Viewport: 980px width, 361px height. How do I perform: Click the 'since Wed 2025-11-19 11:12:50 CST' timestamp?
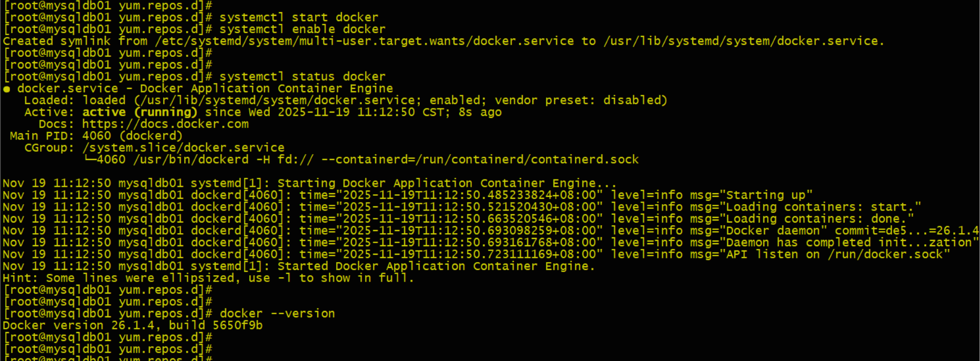click(326, 112)
